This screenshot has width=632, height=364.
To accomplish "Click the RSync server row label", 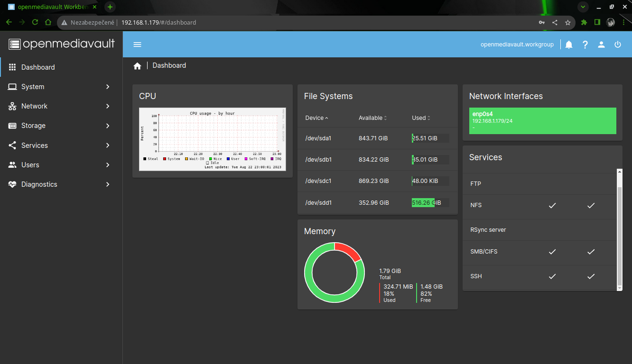I will click(488, 230).
